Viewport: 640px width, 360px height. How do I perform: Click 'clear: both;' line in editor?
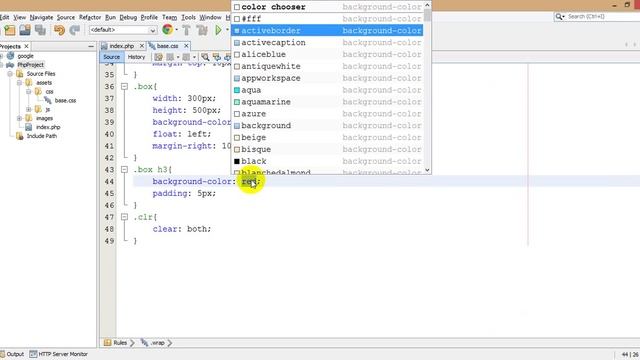pos(182,229)
